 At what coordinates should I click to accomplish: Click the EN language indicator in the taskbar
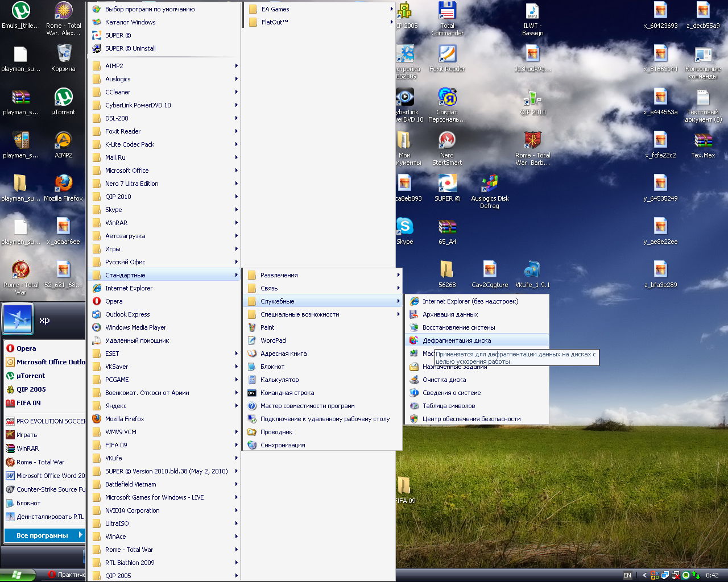click(x=627, y=575)
